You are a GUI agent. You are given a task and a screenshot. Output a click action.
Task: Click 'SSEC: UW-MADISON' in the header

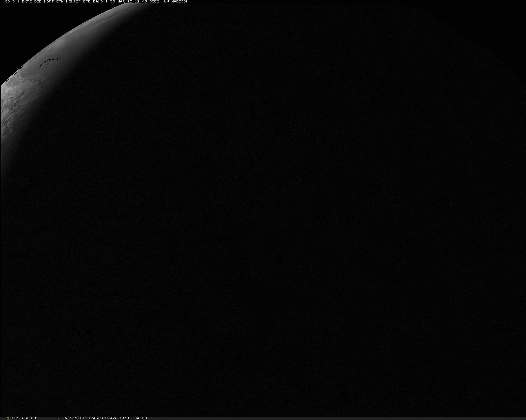169,2
